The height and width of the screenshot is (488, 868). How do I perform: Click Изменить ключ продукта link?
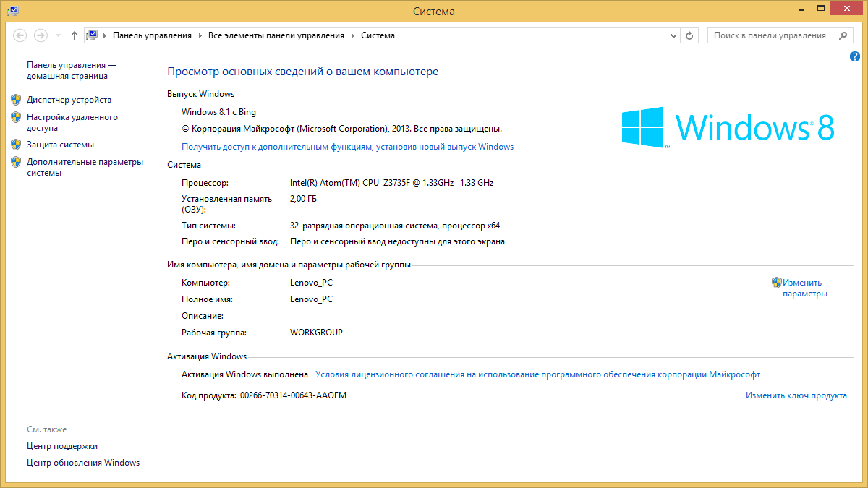point(796,395)
